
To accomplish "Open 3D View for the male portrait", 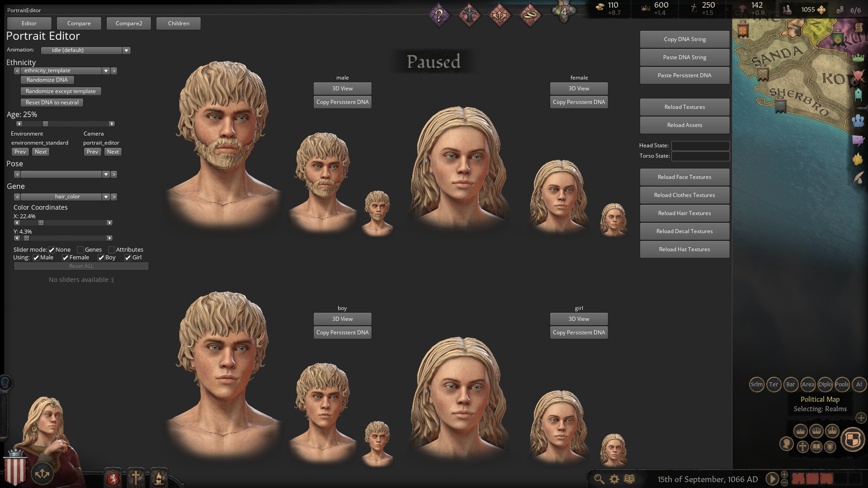I will click(342, 89).
